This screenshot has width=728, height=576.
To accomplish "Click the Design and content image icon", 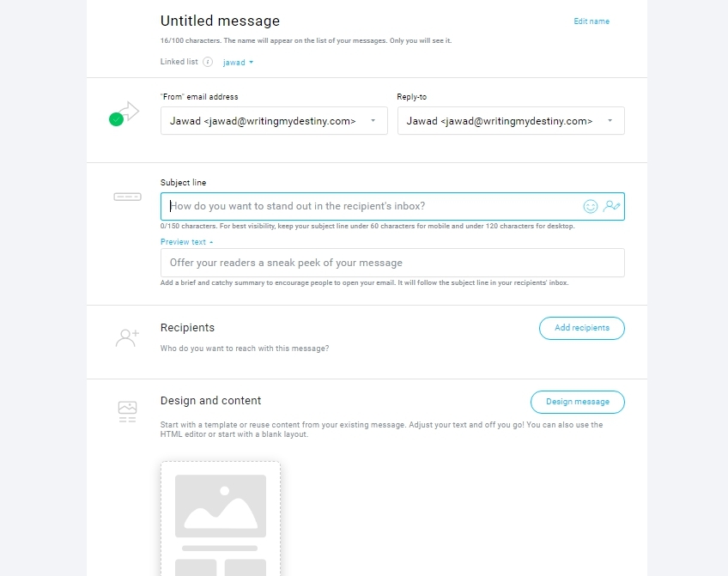I will point(127,412).
